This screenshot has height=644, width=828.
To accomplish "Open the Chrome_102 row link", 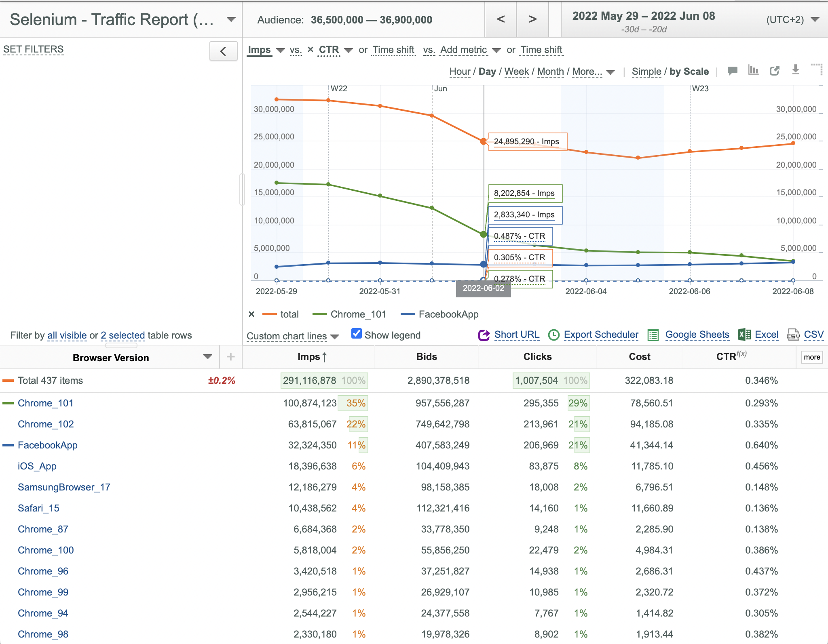I will (x=46, y=424).
